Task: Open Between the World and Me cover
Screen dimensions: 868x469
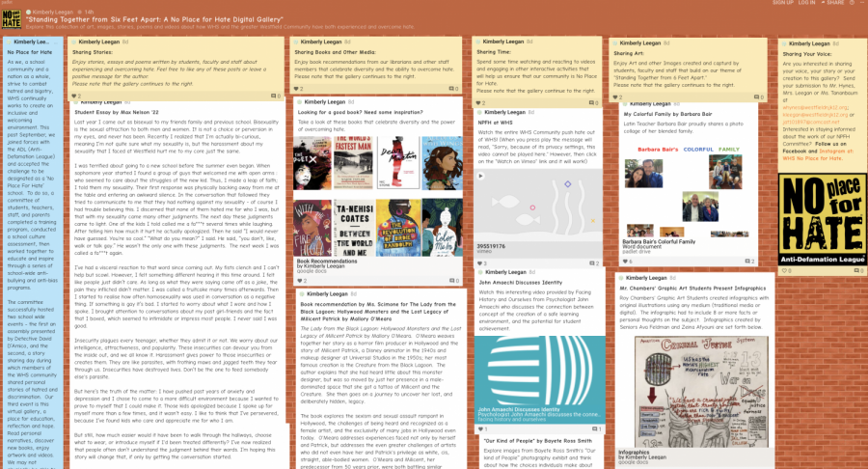Action: pos(354,228)
